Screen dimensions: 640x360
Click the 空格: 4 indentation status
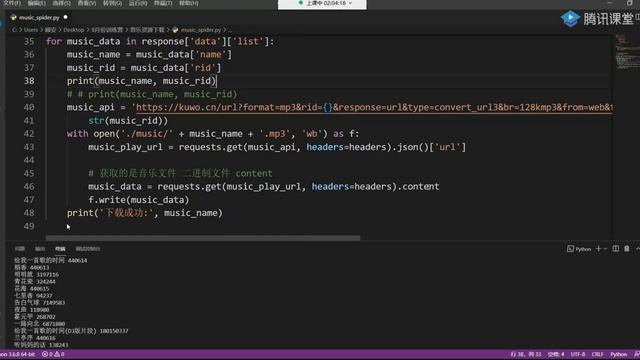tap(556, 354)
